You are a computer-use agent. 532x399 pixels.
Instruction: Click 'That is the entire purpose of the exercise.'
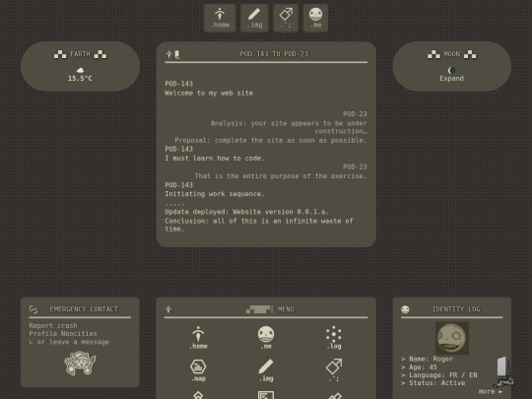pos(281,176)
